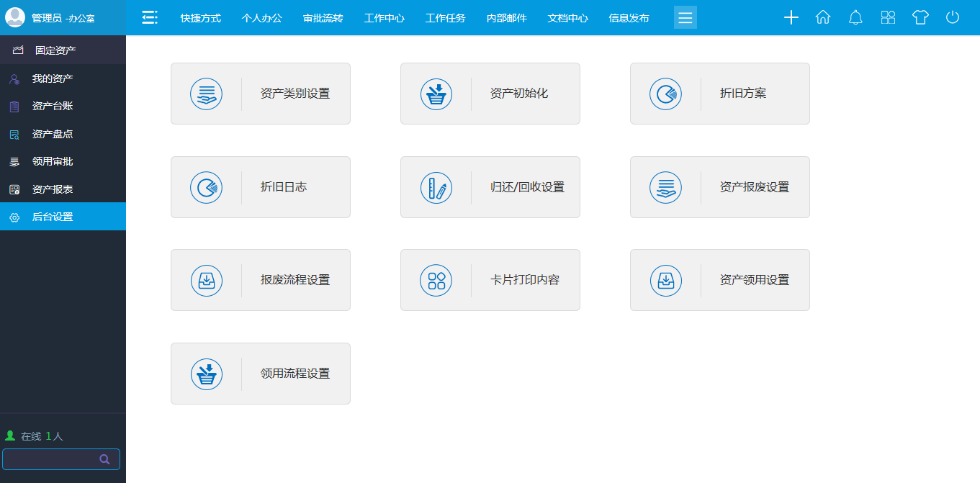The width and height of the screenshot is (980, 483).
Task: Select the 领用流程设置 basket icon
Action: pos(207,373)
